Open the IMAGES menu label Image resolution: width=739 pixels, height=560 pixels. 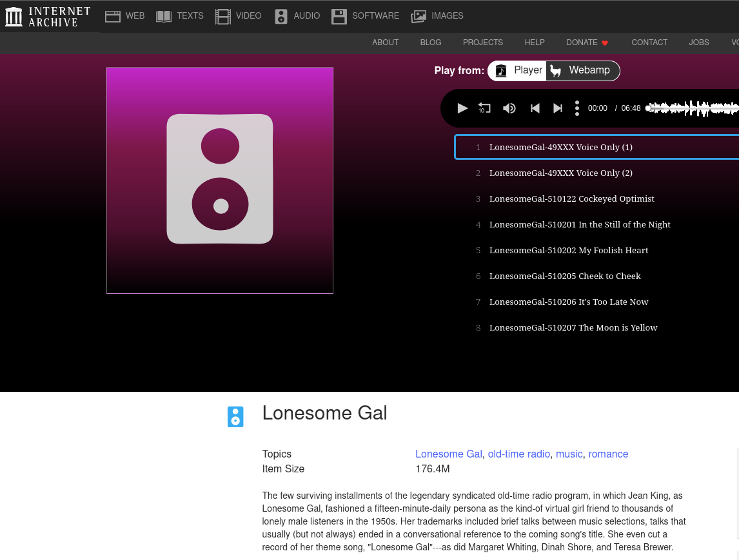[x=448, y=16]
